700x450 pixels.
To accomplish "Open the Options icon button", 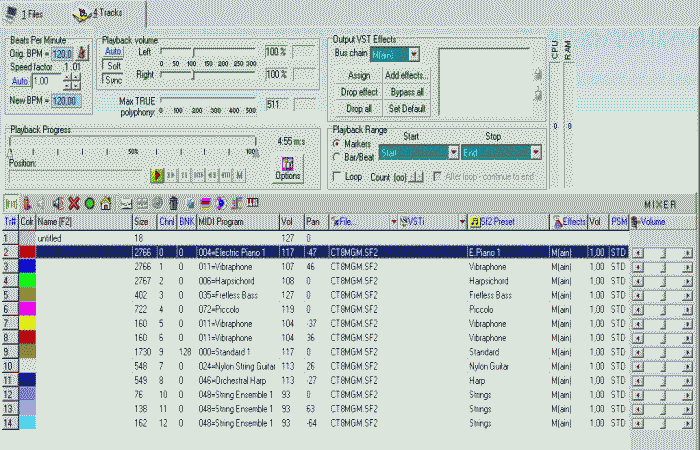I will point(286,168).
